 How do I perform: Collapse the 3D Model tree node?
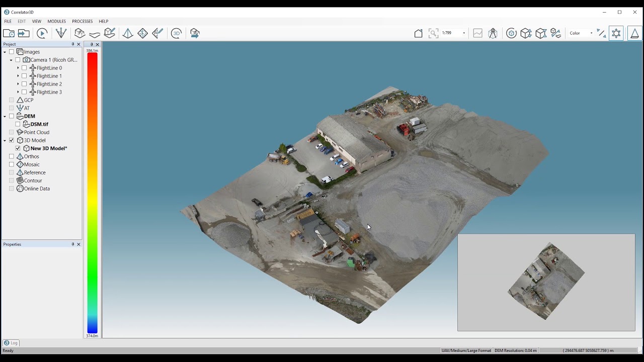click(5, 140)
